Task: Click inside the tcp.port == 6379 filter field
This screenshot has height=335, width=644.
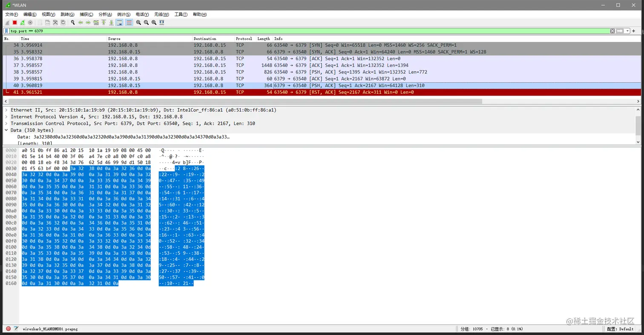Action: [309, 31]
